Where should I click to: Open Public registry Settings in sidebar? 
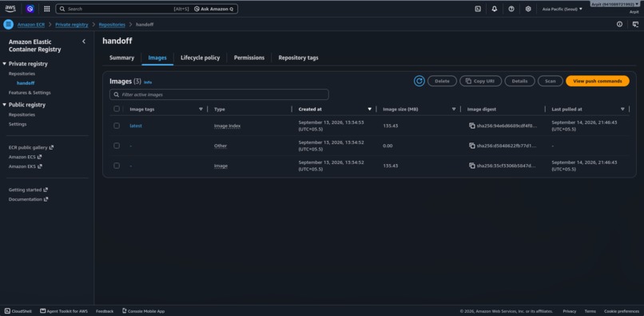tap(18, 124)
